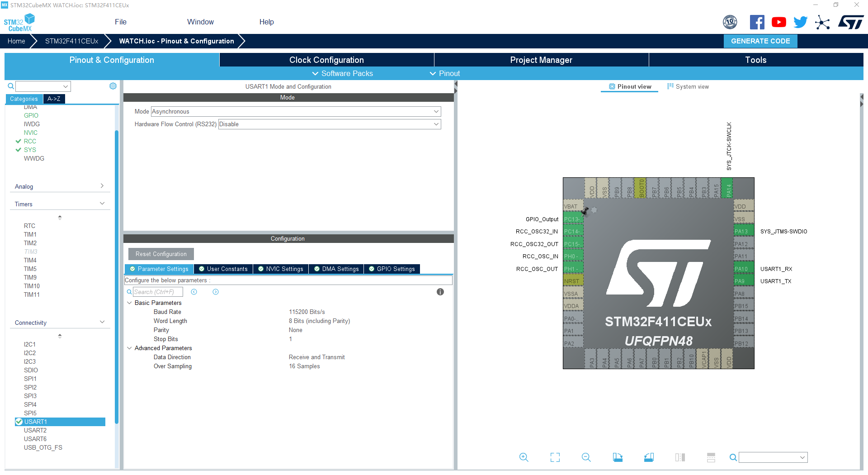Open the File menu

[120, 22]
